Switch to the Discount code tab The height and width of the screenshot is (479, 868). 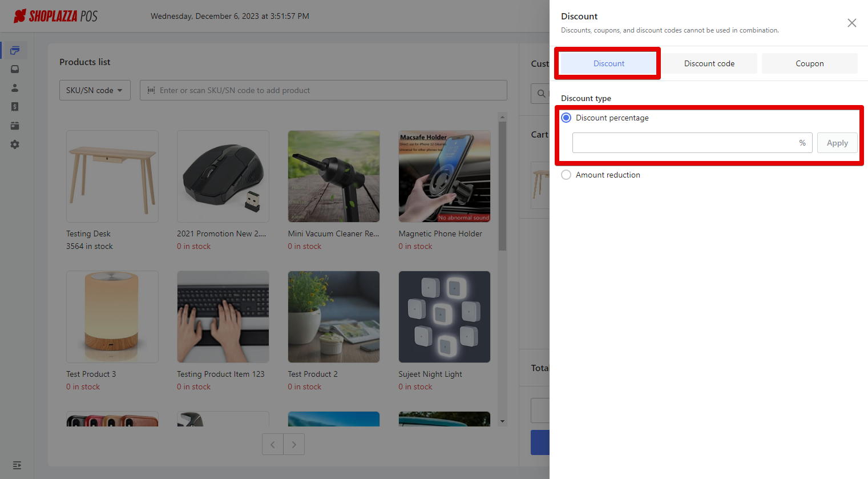(x=709, y=63)
